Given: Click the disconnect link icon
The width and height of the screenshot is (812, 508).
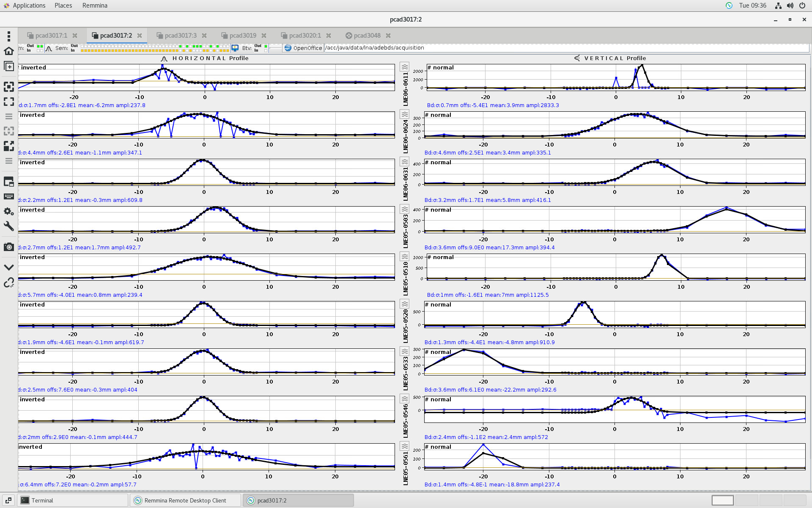Looking at the screenshot, I should coord(8,283).
